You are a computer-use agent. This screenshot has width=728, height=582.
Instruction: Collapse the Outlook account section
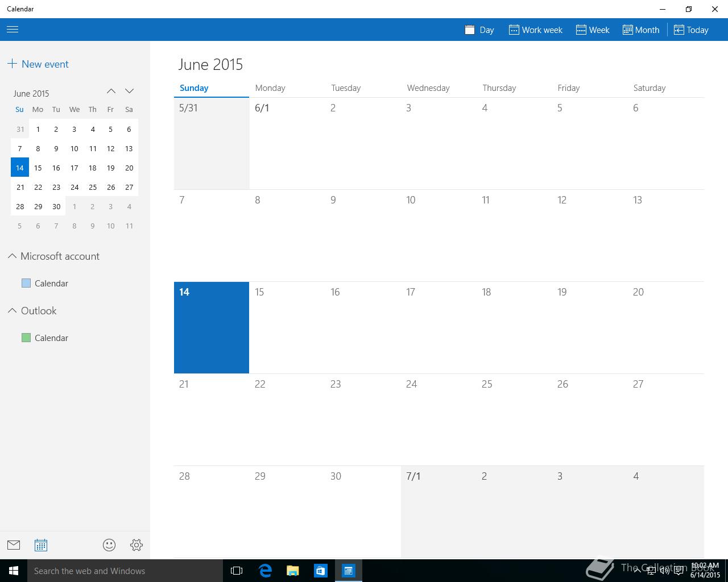12,311
